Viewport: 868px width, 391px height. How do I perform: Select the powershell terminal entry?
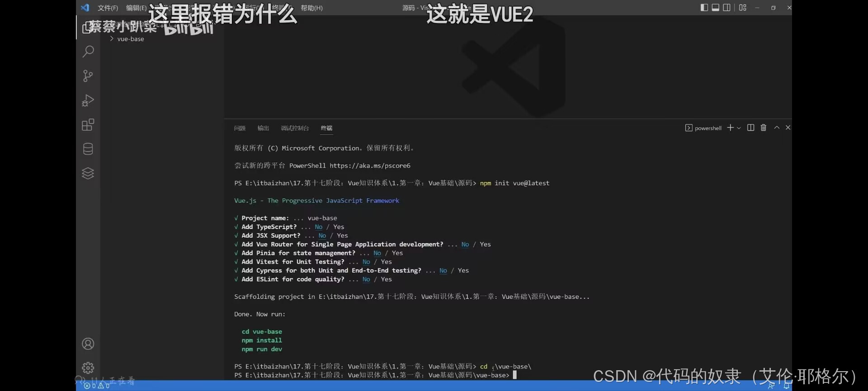pyautogui.click(x=703, y=128)
